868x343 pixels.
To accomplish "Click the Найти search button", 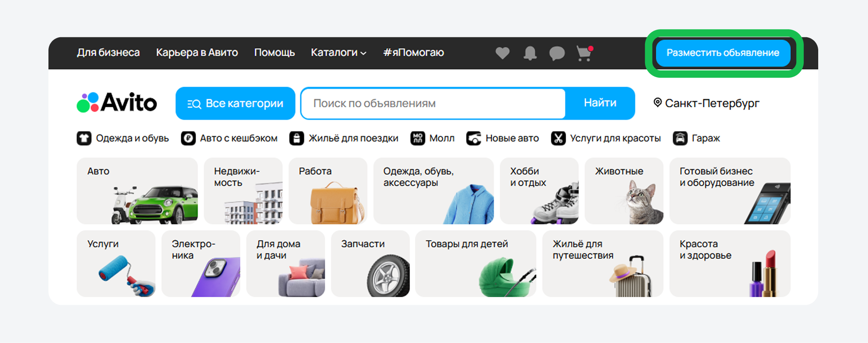I will pos(600,103).
